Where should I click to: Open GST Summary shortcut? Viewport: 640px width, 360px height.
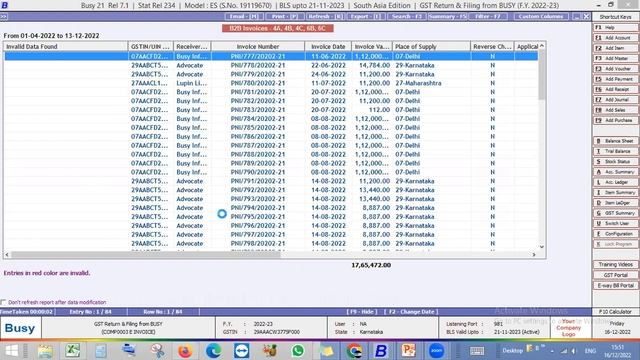(x=616, y=213)
